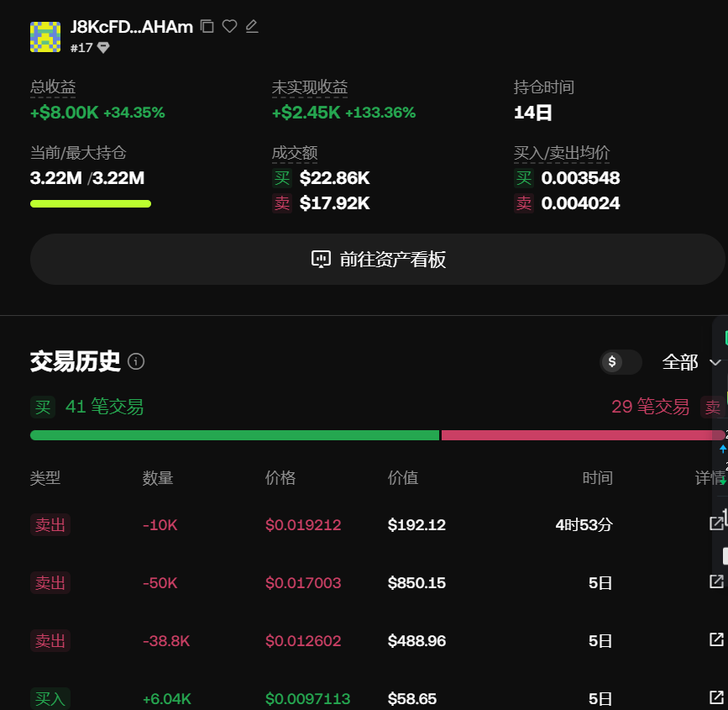Click the sell volume $17.92K
The width and height of the screenshot is (728, 710).
(335, 203)
